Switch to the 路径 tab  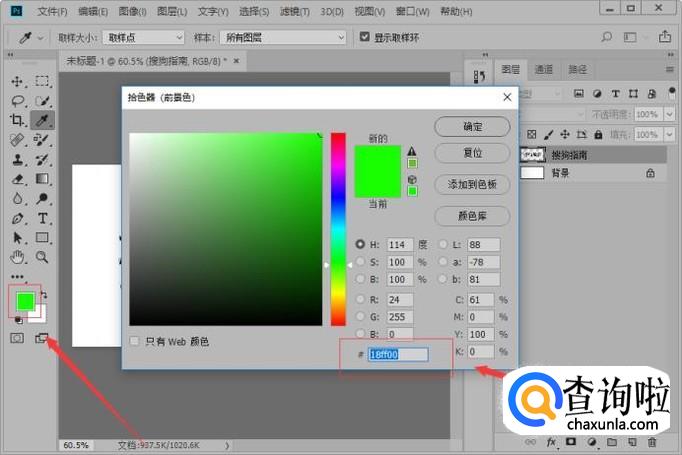click(578, 70)
